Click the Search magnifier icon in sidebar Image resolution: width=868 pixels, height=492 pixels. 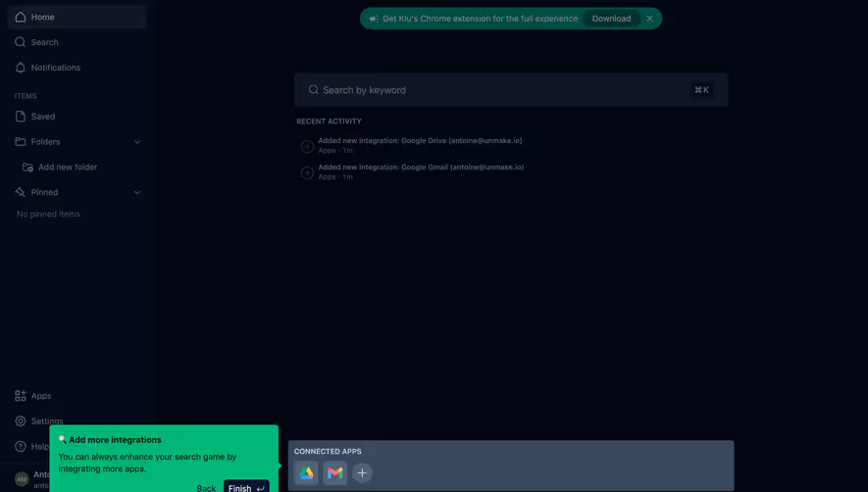[x=21, y=42]
